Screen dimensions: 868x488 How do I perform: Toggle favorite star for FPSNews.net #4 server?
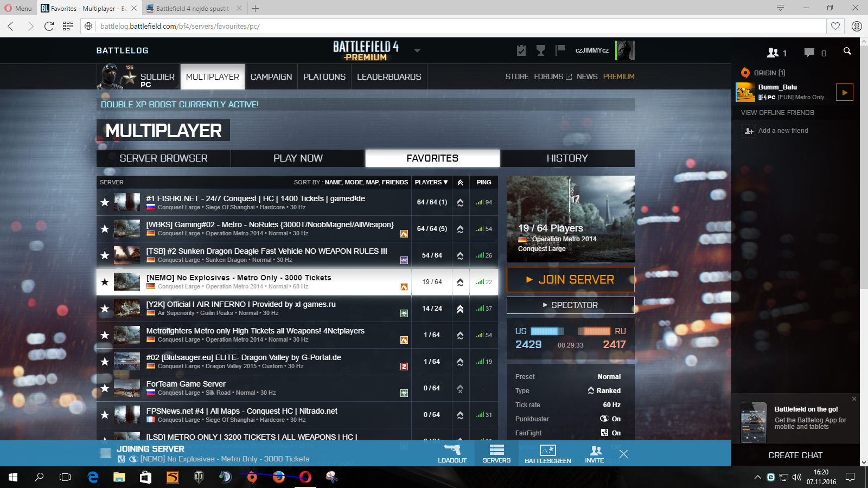[x=105, y=415]
